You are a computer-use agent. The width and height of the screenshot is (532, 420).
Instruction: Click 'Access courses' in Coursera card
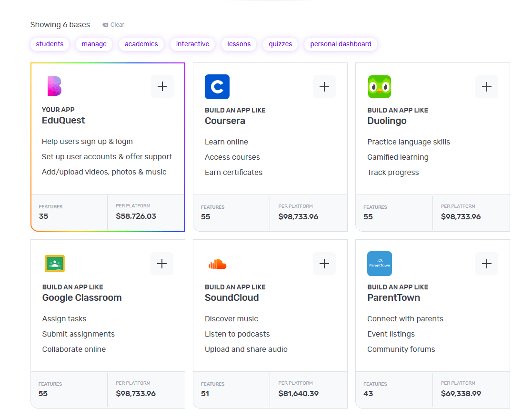232,157
